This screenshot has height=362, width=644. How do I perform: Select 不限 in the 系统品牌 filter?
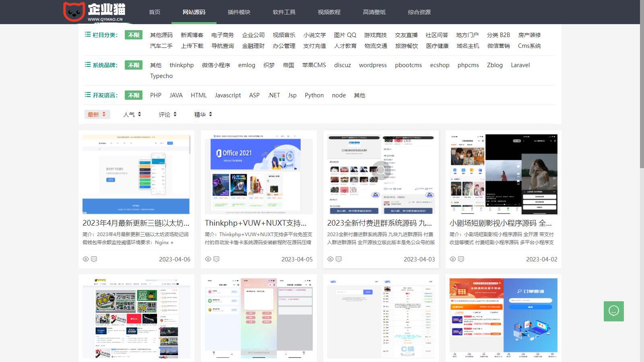pos(134,65)
